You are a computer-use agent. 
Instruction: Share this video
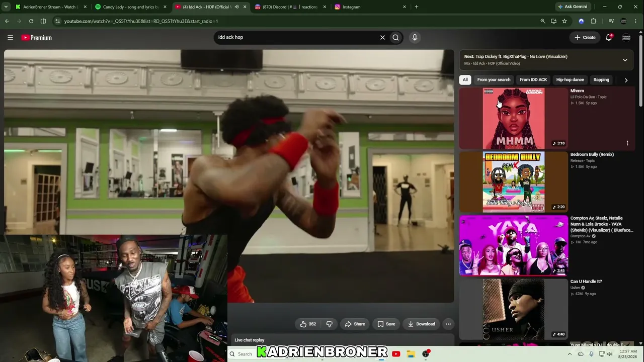pos(355,324)
